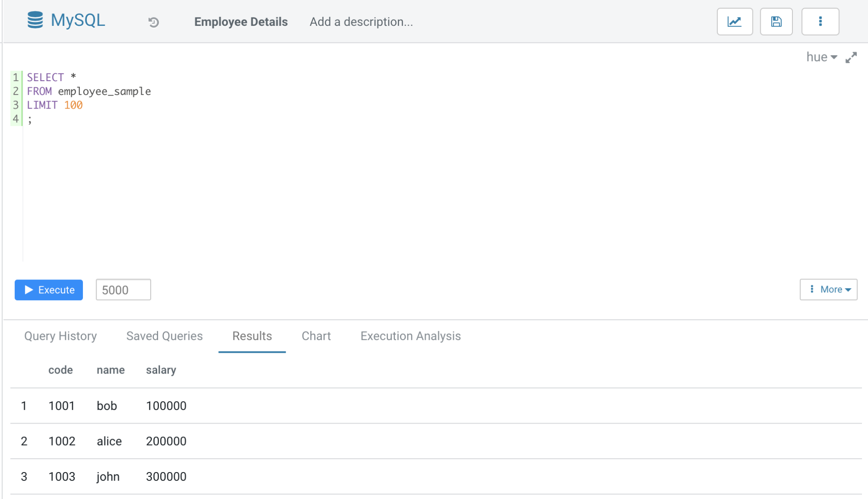Click the MySQL database icon
This screenshot has width=868, height=499.
point(36,21)
